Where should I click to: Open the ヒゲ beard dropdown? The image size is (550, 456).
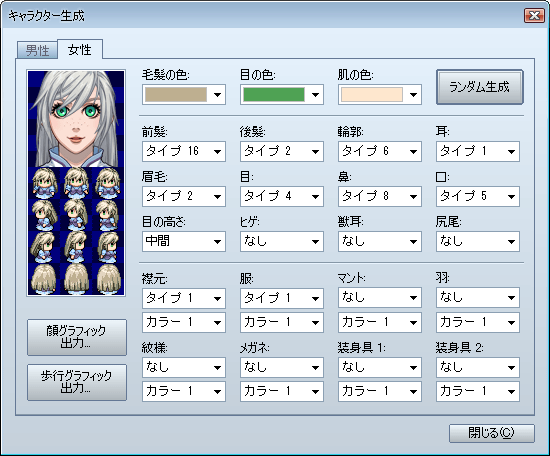[x=282, y=241]
